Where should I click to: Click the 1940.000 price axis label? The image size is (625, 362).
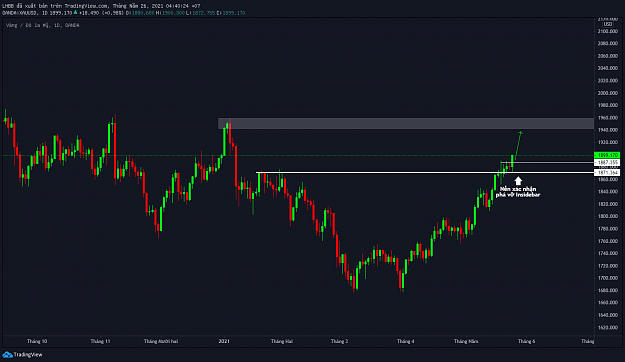[608, 130]
